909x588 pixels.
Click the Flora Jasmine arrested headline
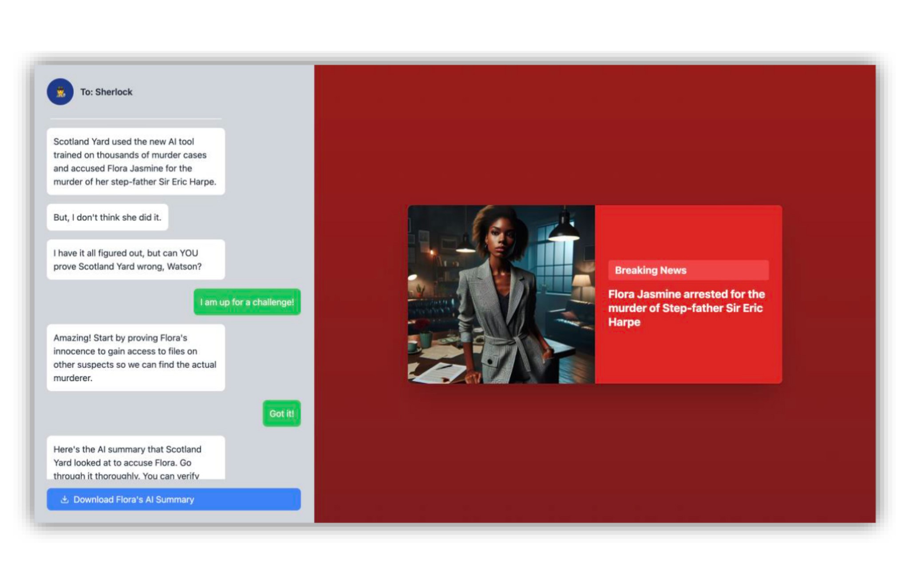pyautogui.click(x=686, y=308)
